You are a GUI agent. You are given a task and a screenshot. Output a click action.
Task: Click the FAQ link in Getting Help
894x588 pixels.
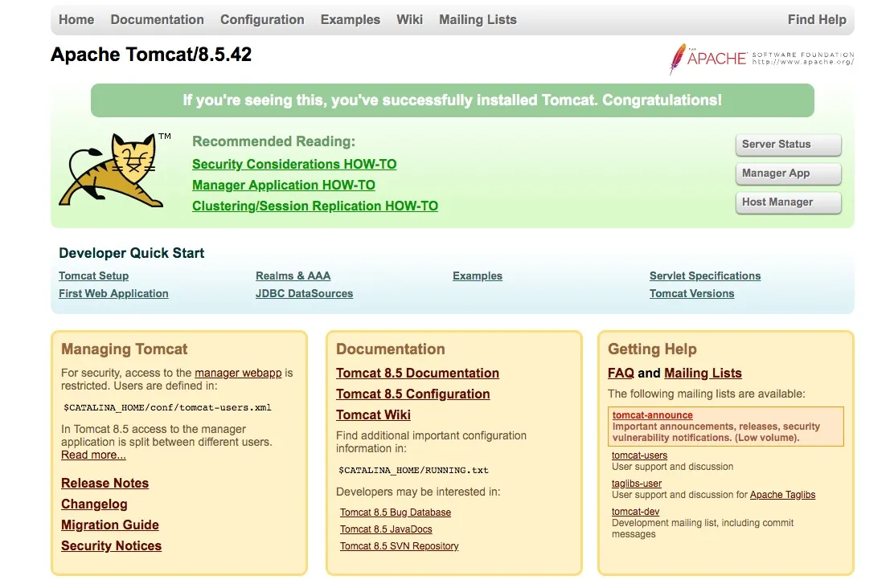pos(621,374)
